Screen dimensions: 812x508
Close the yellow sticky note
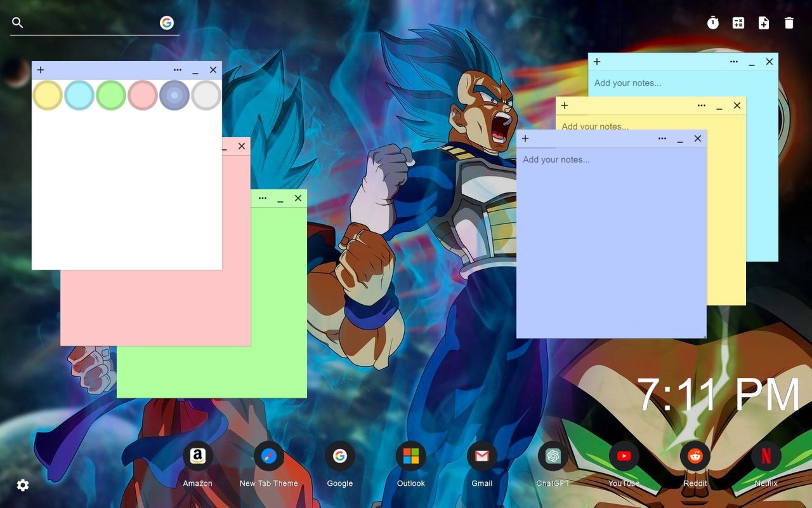pyautogui.click(x=737, y=105)
